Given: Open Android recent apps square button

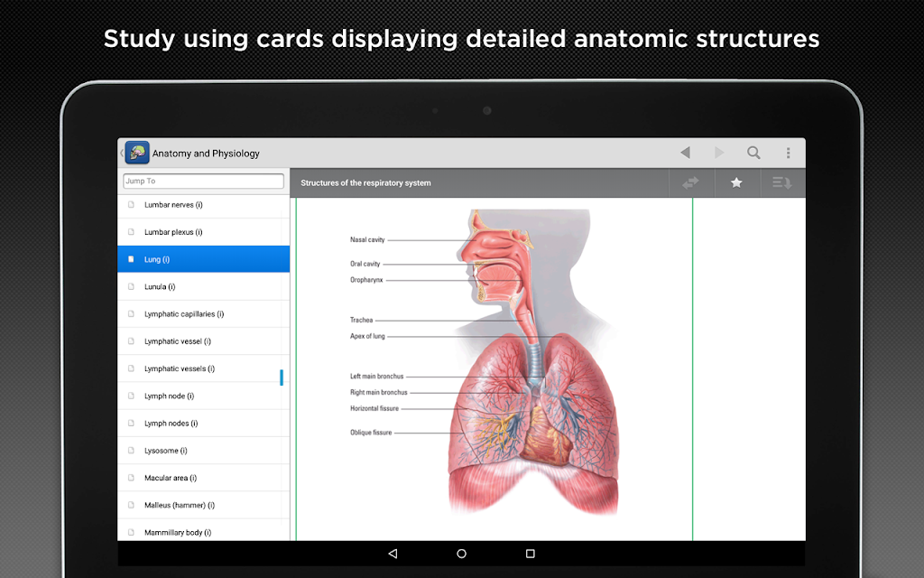Looking at the screenshot, I should 531,553.
